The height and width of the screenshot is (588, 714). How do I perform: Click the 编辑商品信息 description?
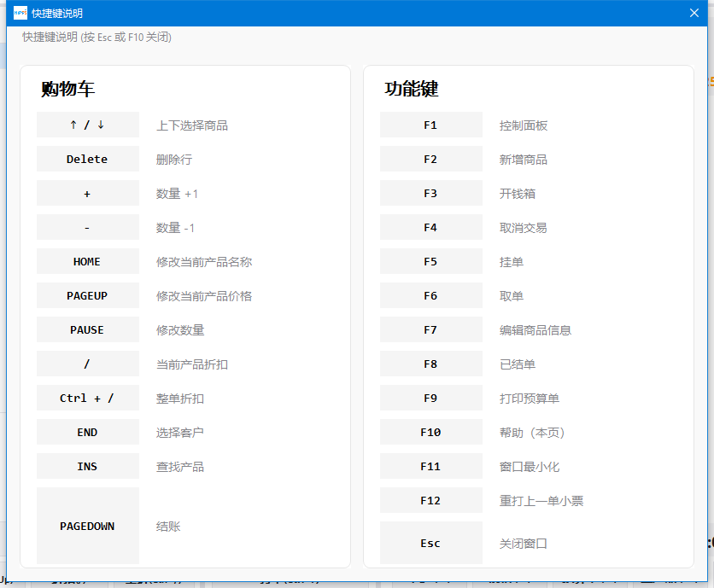coord(535,330)
